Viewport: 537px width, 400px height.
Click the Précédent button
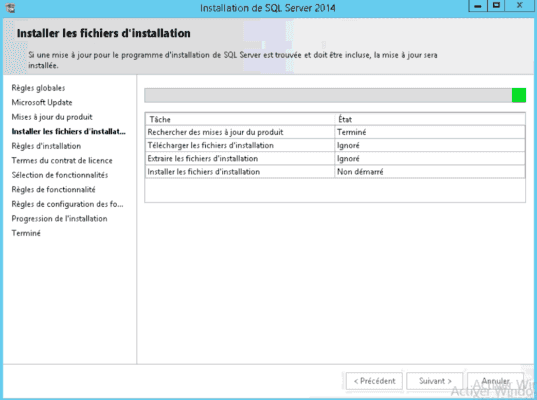click(374, 381)
